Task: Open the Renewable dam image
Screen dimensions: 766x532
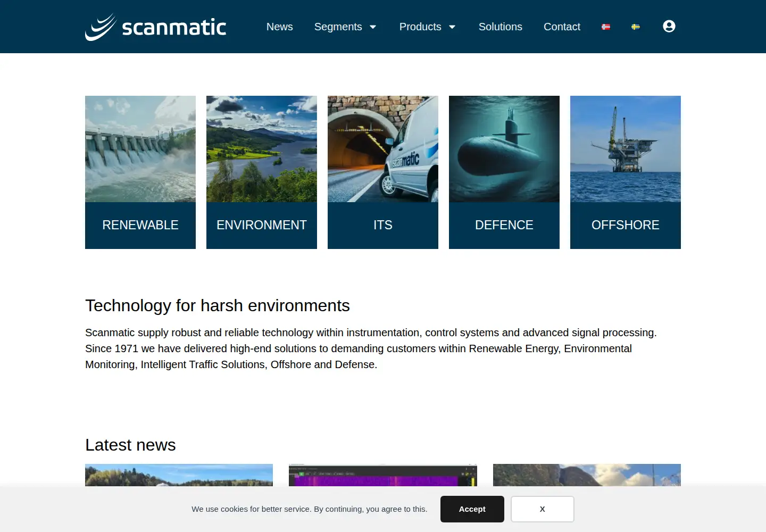Action: pyautogui.click(x=140, y=149)
